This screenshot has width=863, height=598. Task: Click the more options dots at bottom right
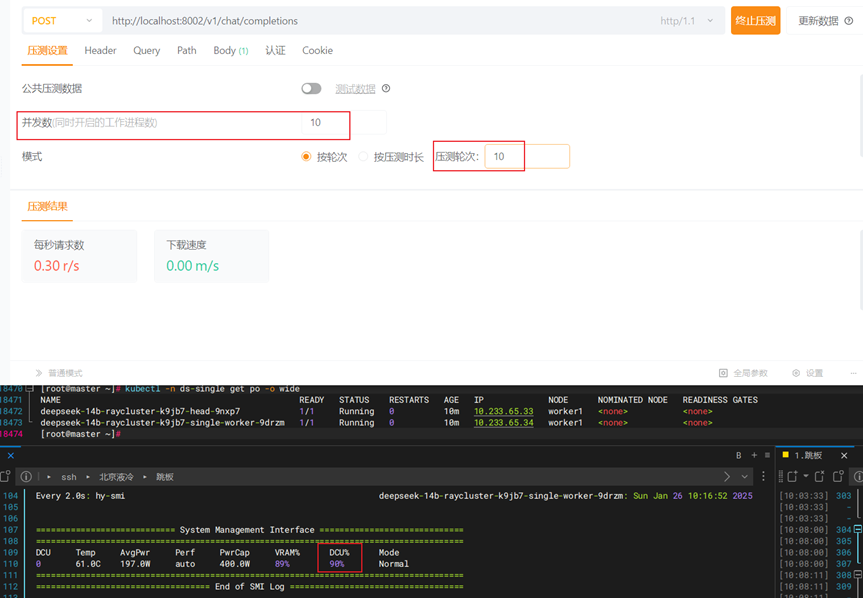[x=853, y=373]
